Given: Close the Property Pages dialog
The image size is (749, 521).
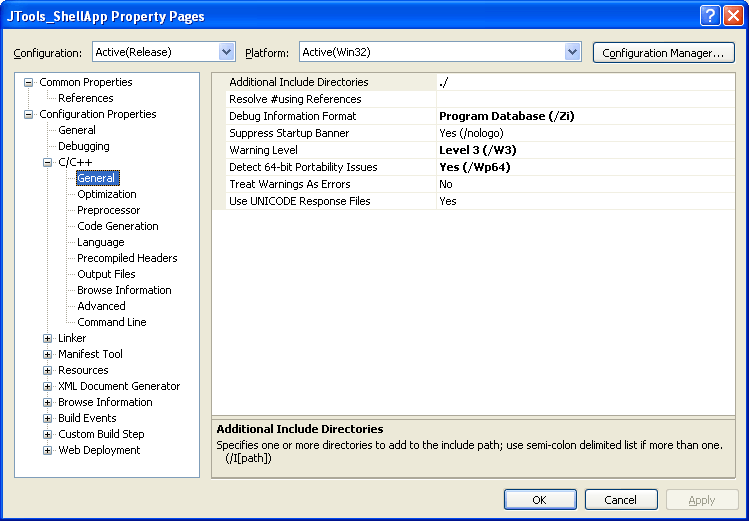Looking at the screenshot, I should click(x=733, y=16).
